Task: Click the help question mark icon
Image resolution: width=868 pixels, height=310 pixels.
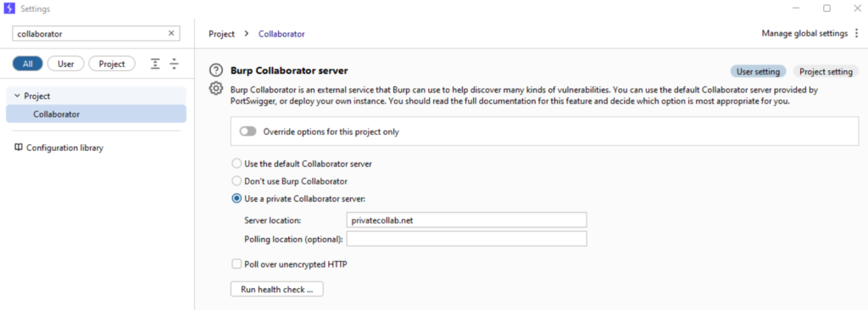Action: (215, 71)
